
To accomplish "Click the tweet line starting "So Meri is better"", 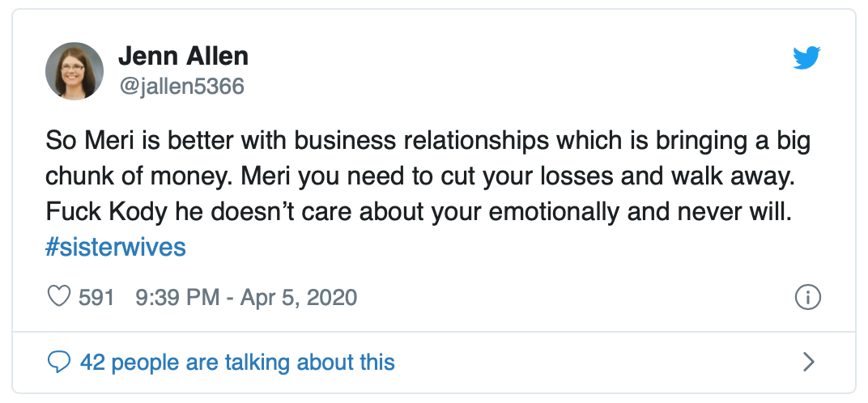I will 428,142.
